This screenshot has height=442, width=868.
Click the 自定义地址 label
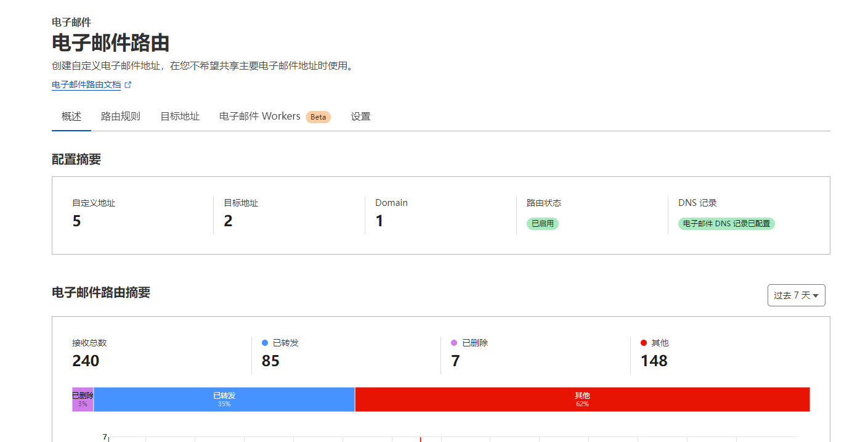tap(94, 203)
